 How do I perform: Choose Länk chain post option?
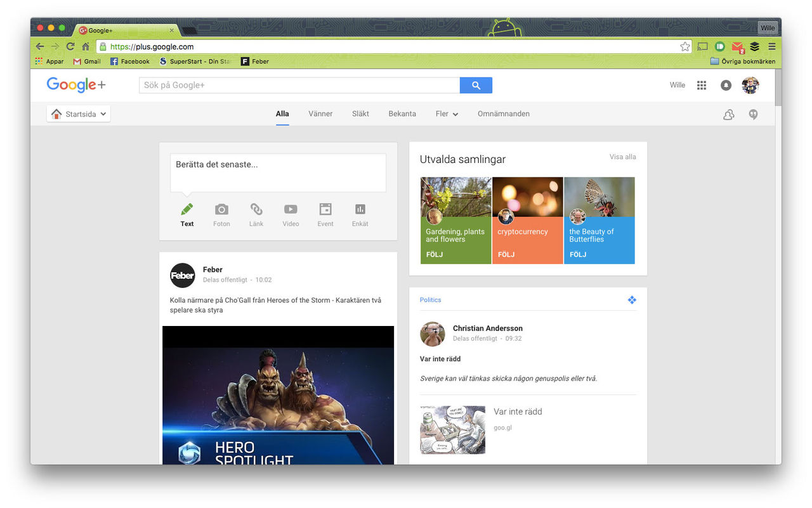pyautogui.click(x=256, y=215)
